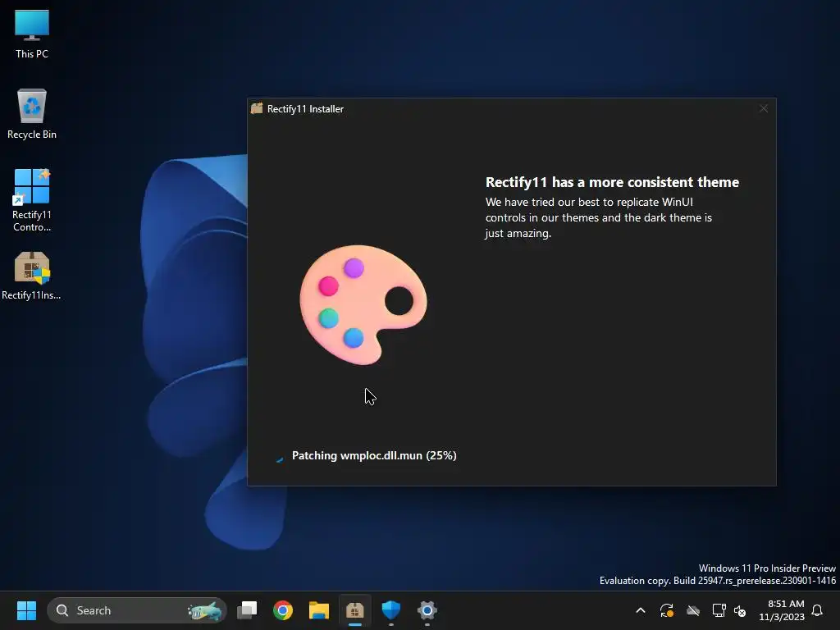The width and height of the screenshot is (840, 630).
Task: Open Windows Security shield in taskbar
Action: 390,610
